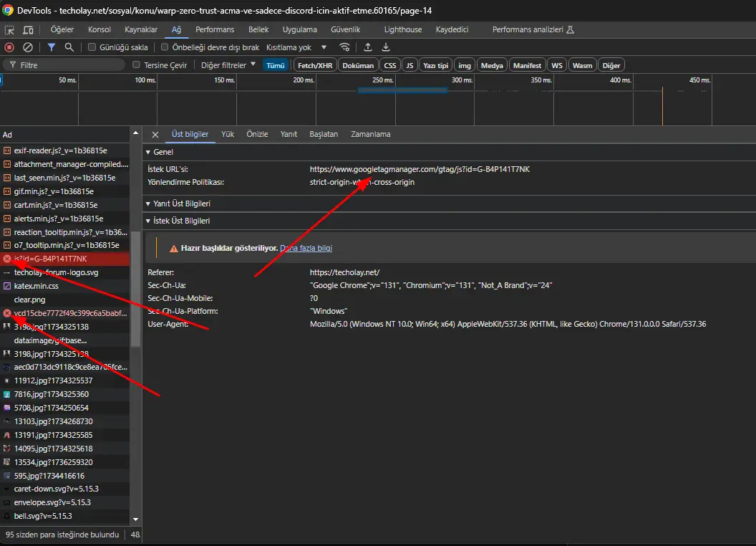Screen dimensions: 756x546
Task: Activate the inspect element picker icon
Action: 9,30
